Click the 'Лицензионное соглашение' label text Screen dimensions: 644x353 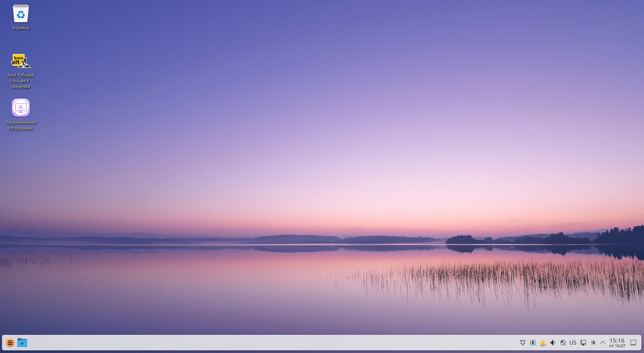(21, 125)
